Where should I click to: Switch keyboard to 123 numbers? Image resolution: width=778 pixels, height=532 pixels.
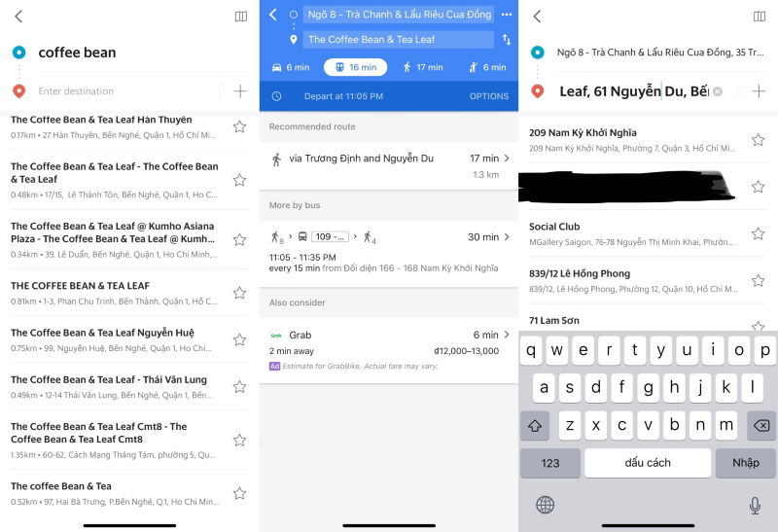pyautogui.click(x=550, y=463)
